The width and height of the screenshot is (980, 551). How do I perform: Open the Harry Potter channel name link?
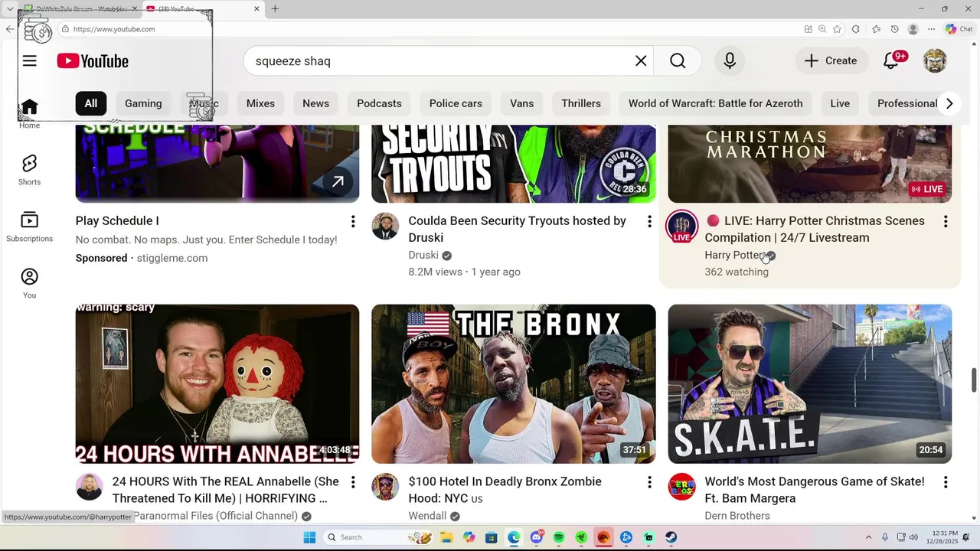734,255
